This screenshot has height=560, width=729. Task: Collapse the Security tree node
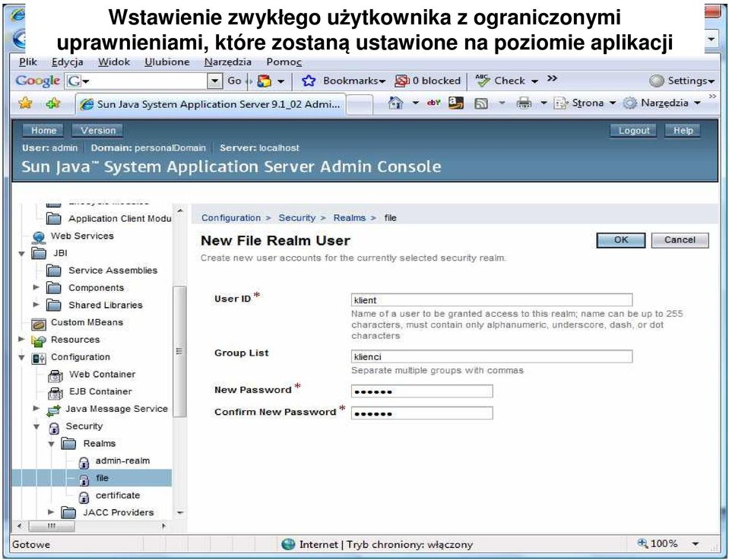coord(36,426)
